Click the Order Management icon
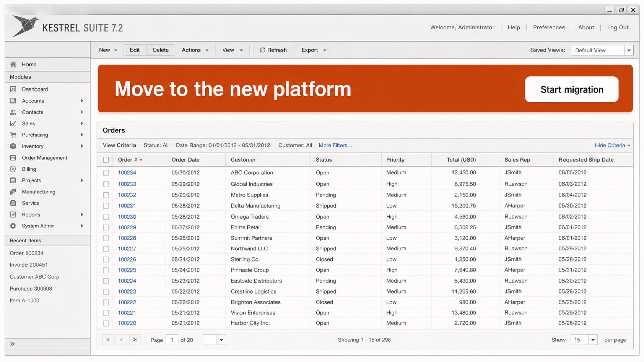The width and height of the screenshot is (644, 362). [x=13, y=158]
